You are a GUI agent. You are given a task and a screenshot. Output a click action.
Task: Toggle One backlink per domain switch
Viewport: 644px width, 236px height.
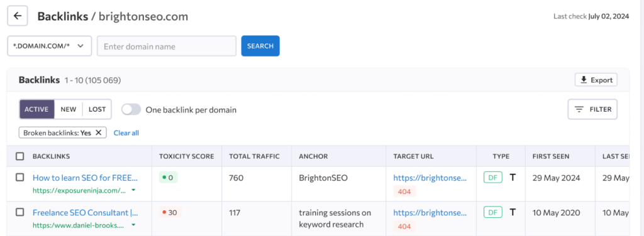click(x=131, y=110)
